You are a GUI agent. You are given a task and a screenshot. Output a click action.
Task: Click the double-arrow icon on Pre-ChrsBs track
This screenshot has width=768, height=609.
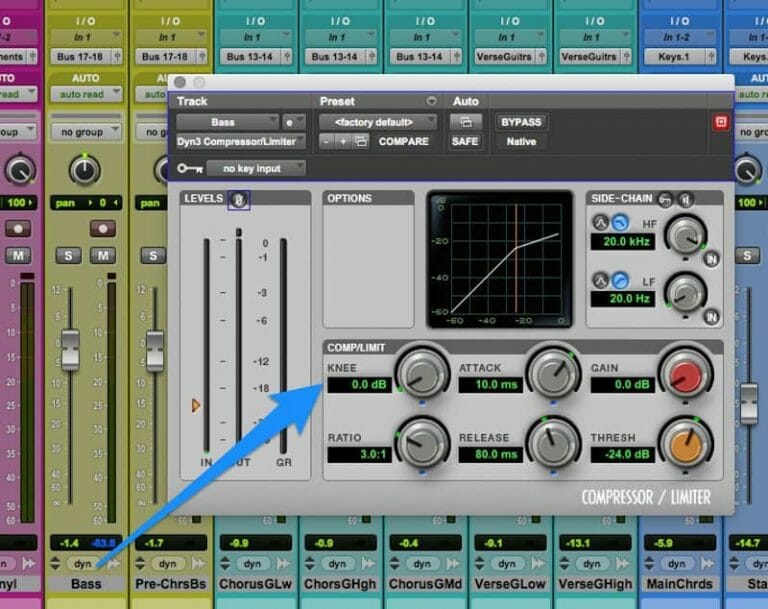click(198, 564)
